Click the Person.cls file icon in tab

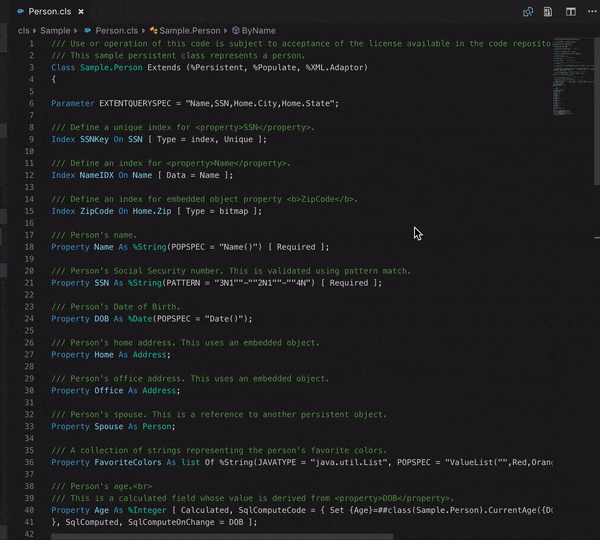click(x=20, y=12)
